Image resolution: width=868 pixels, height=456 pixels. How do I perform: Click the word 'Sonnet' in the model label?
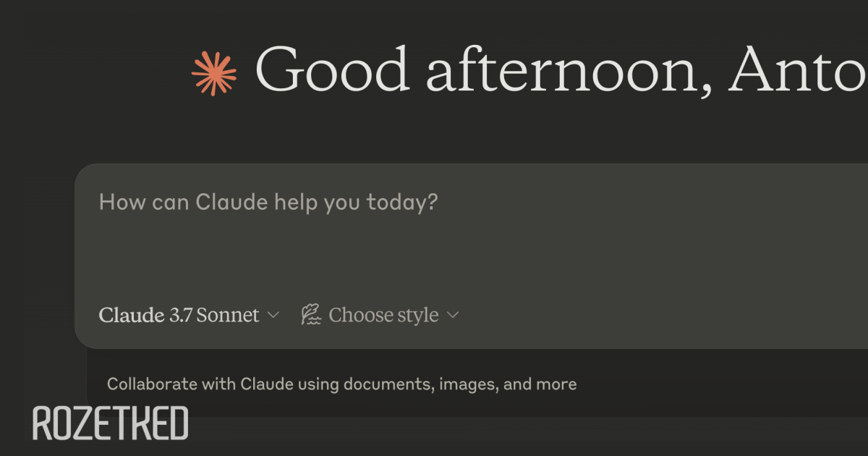point(228,316)
